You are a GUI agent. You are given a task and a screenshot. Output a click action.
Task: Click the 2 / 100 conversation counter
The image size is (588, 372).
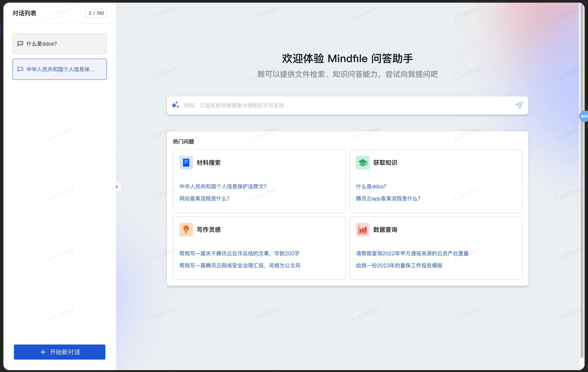[96, 13]
